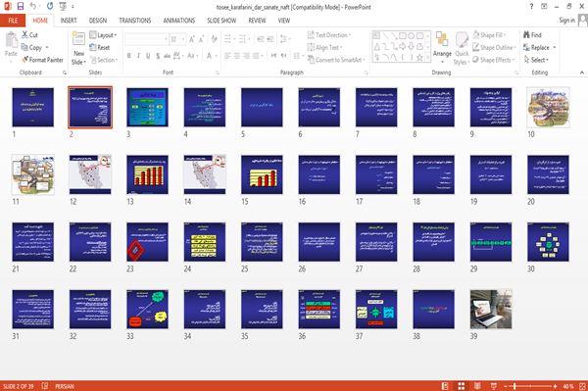
Task: Toggle Center alignment
Action: (x=237, y=56)
